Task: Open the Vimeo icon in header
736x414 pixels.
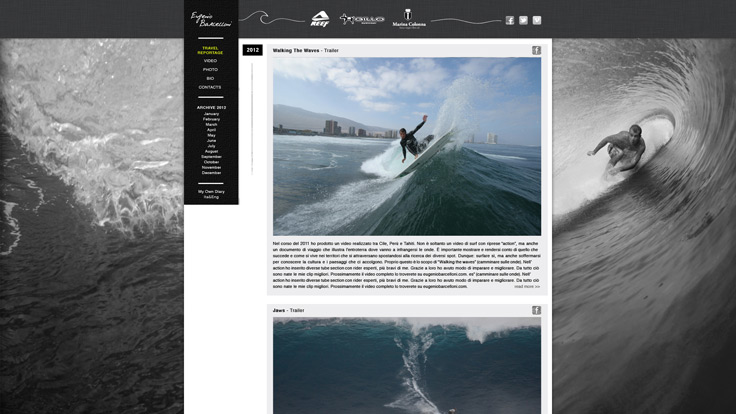Action: pos(537,20)
